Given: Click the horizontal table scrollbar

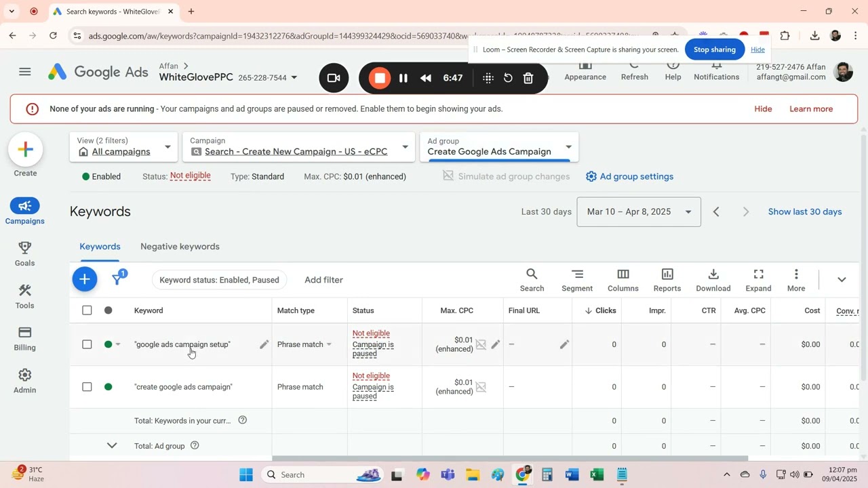Looking at the screenshot, I should click(509, 459).
